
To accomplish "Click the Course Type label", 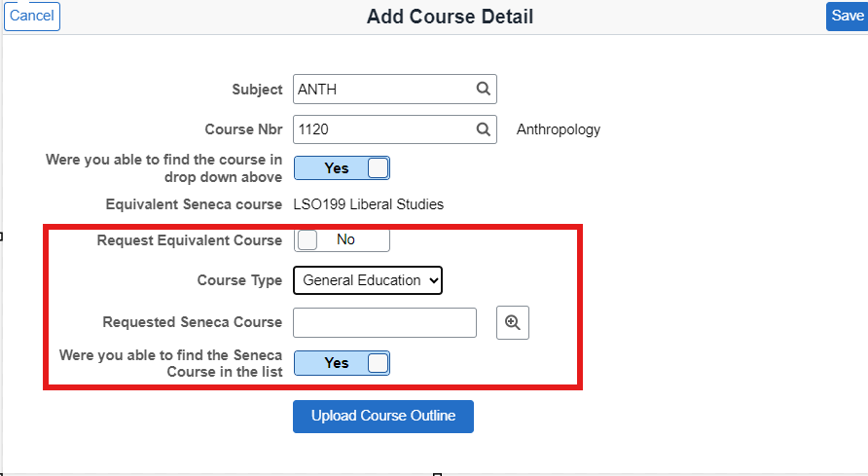I will [x=239, y=280].
